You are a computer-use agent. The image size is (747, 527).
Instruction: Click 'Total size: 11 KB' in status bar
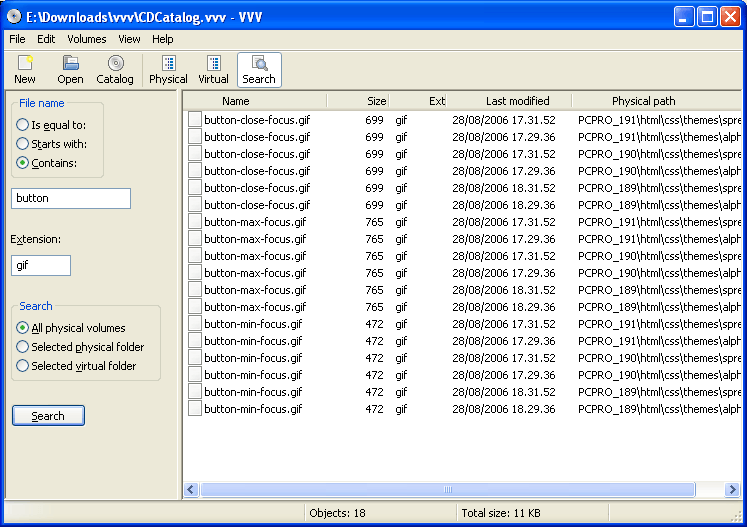tap(501, 513)
